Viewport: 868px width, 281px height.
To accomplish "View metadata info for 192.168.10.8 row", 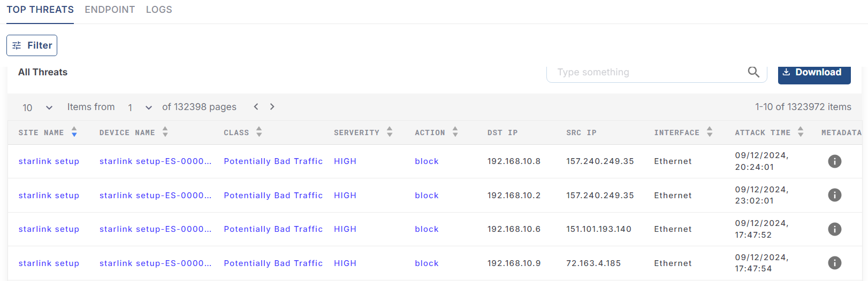I will [x=835, y=161].
